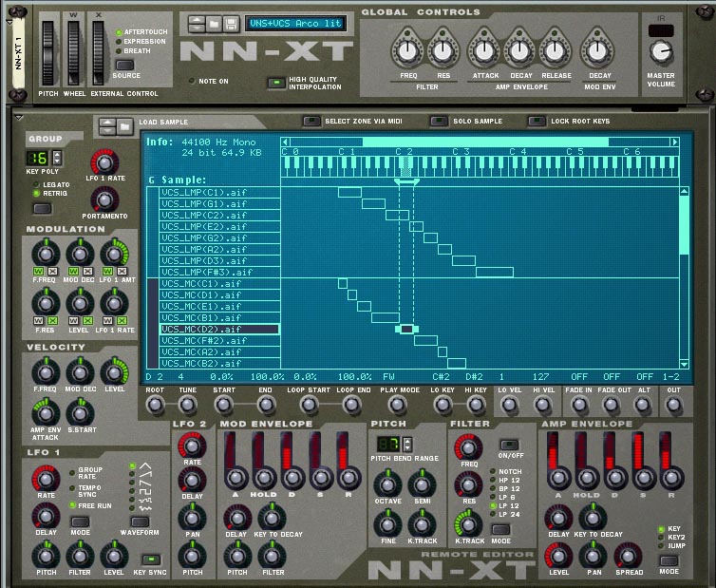Image resolution: width=716 pixels, height=588 pixels.
Task: Change Pitch Bend Range with spinner
Action: (x=407, y=444)
